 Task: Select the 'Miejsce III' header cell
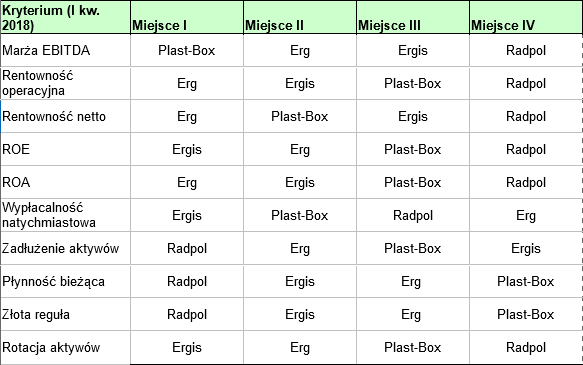pyautogui.click(x=413, y=17)
